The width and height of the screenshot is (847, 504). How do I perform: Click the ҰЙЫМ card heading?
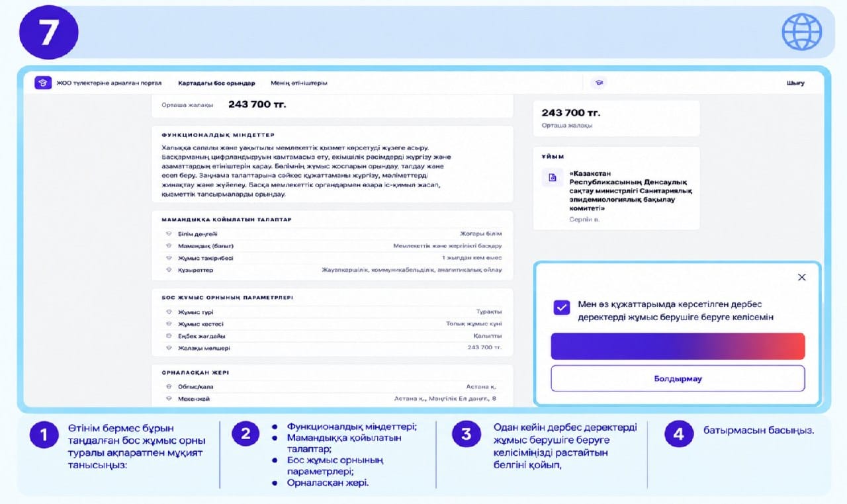pos(553,157)
